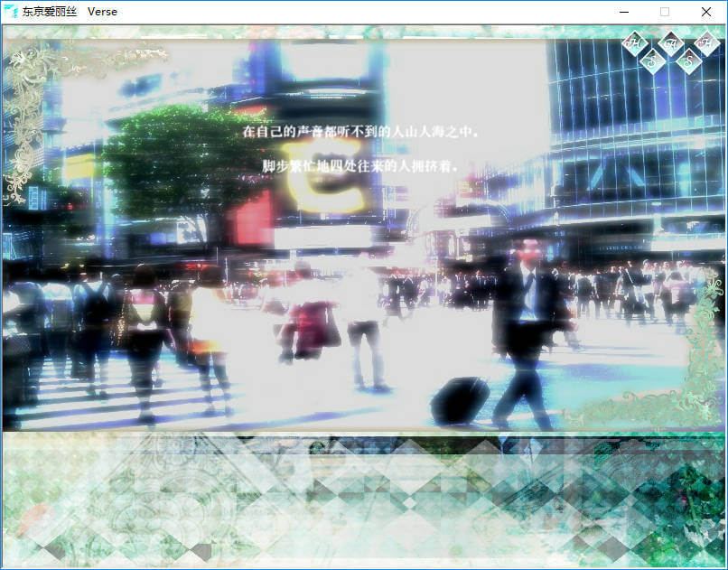
Task: Close the 东京爱丽丝 Verse window
Action: click(x=706, y=13)
